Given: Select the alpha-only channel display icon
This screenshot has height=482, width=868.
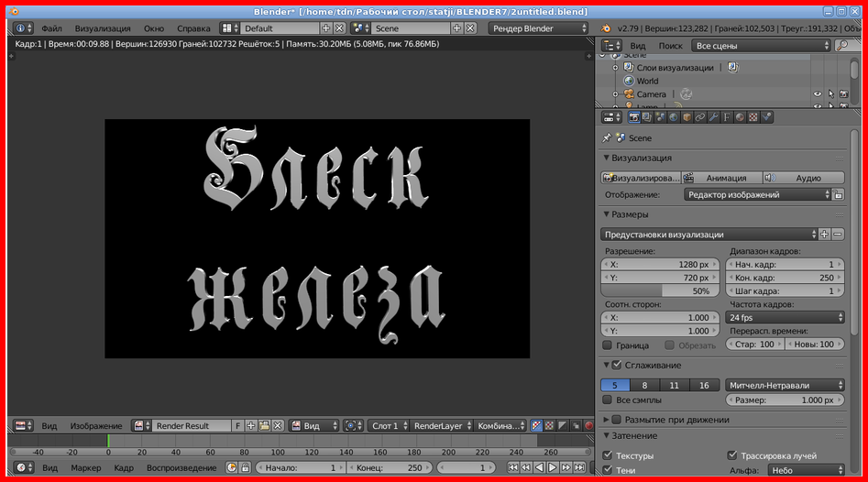Looking at the screenshot, I should tap(563, 425).
